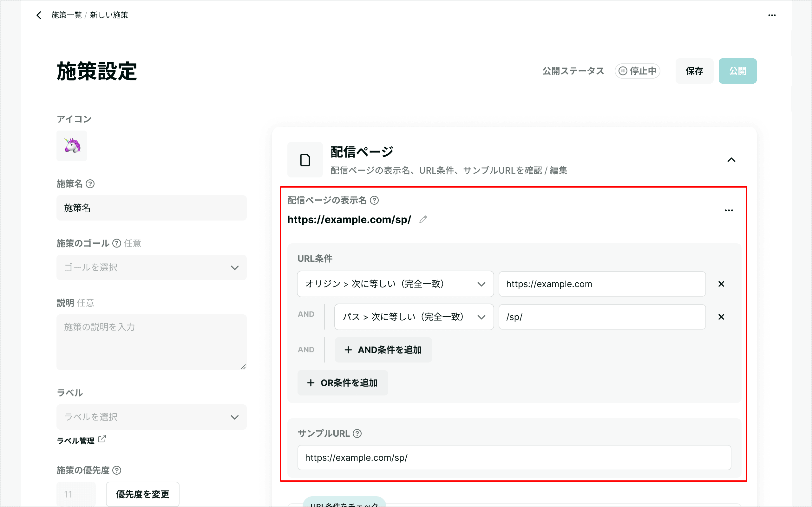
Task: Click help icon next to 施策のゴール
Action: [116, 243]
